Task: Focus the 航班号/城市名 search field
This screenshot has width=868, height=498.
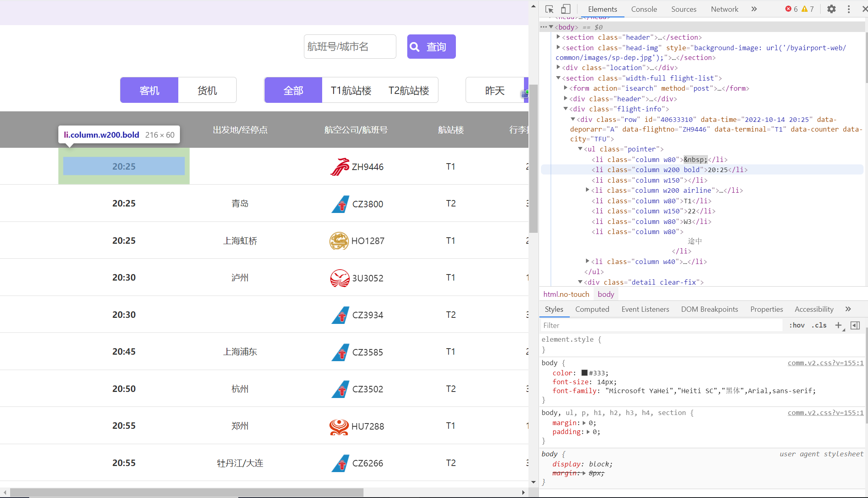Action: click(350, 47)
